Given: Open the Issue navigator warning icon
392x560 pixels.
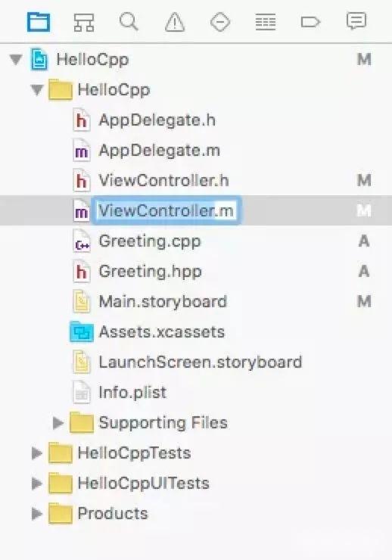Looking at the screenshot, I should [x=175, y=22].
